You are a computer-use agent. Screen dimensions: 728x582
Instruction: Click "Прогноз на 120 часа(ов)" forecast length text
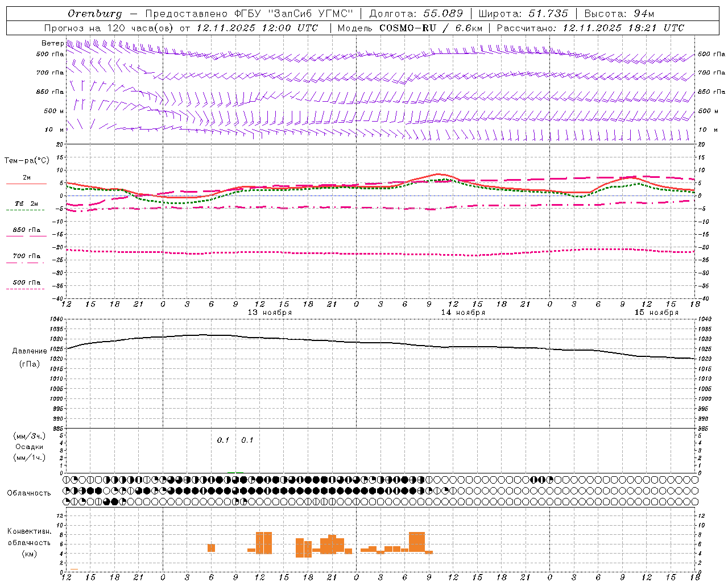click(x=109, y=28)
